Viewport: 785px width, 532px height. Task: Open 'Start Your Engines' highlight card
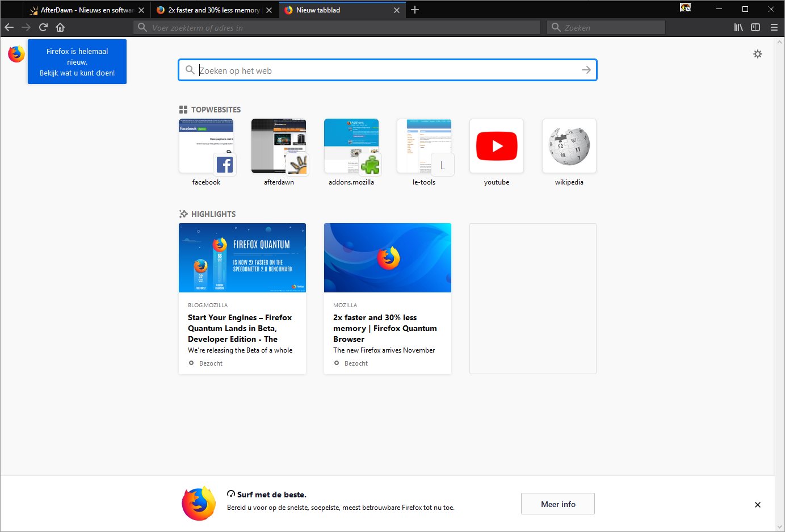pyautogui.click(x=242, y=299)
